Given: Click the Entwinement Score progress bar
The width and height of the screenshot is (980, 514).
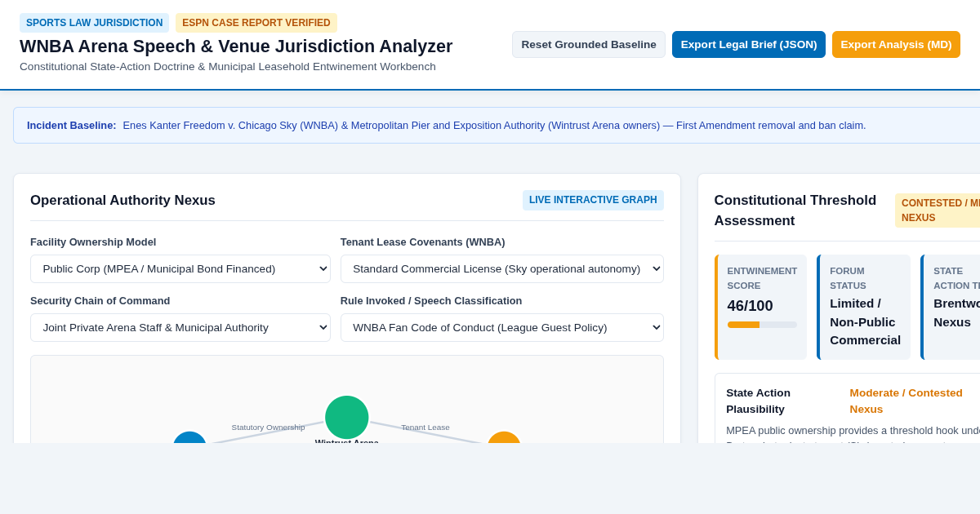Looking at the screenshot, I should [x=762, y=325].
